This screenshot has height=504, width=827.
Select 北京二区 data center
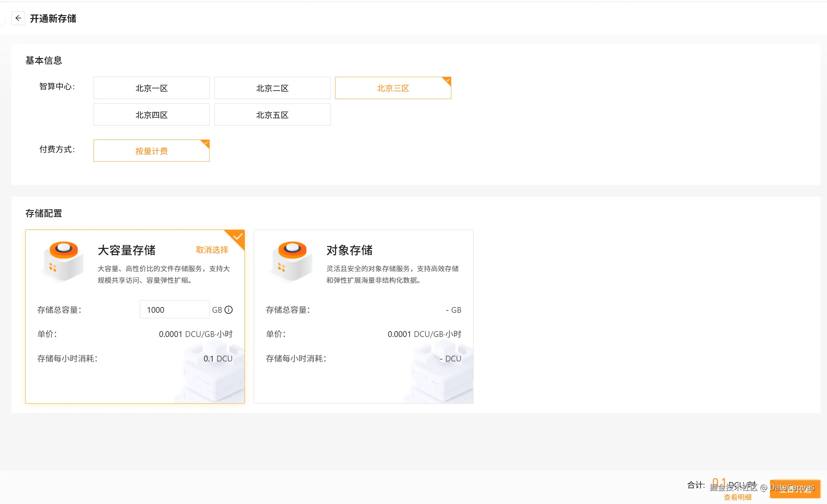(x=272, y=88)
